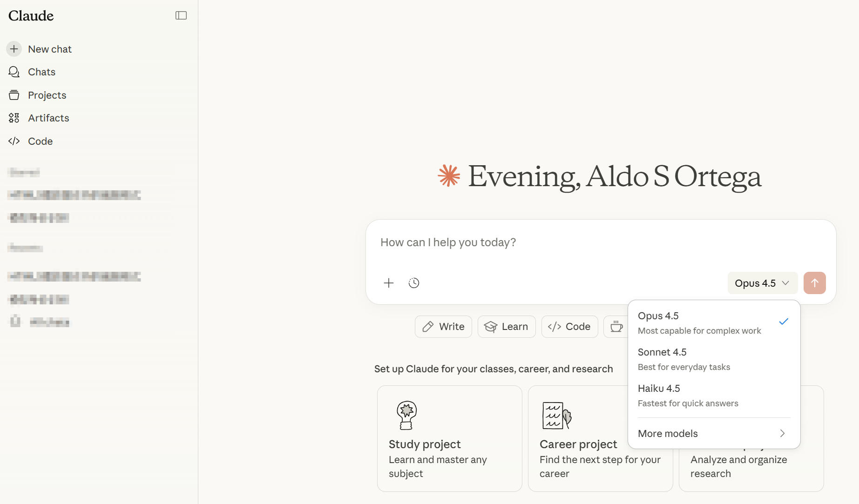Collapse the sidebar with the panel icon

[181, 15]
